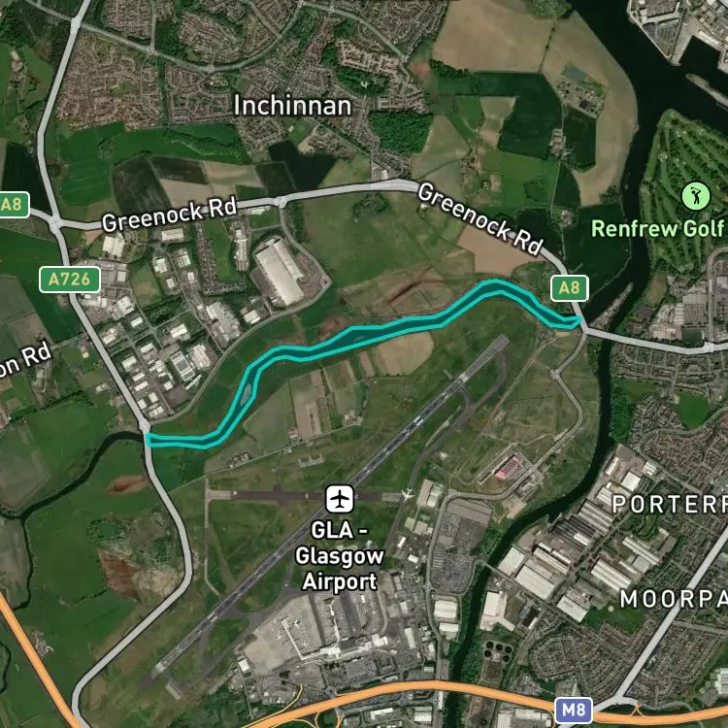The width and height of the screenshot is (728, 728).
Task: Click the Renfrew Golf golfer icon
Action: coord(696,196)
